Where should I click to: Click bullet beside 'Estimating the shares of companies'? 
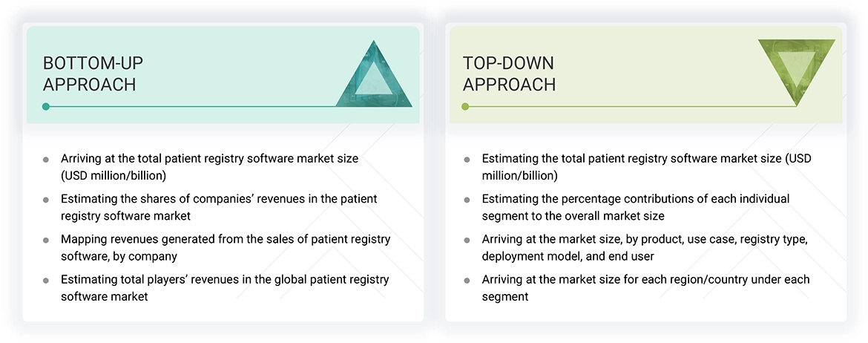point(46,200)
